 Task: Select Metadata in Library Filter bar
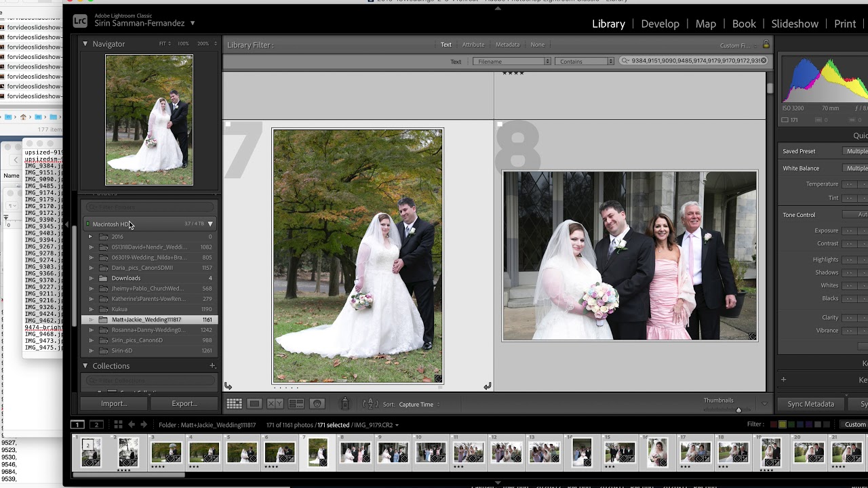tap(507, 45)
